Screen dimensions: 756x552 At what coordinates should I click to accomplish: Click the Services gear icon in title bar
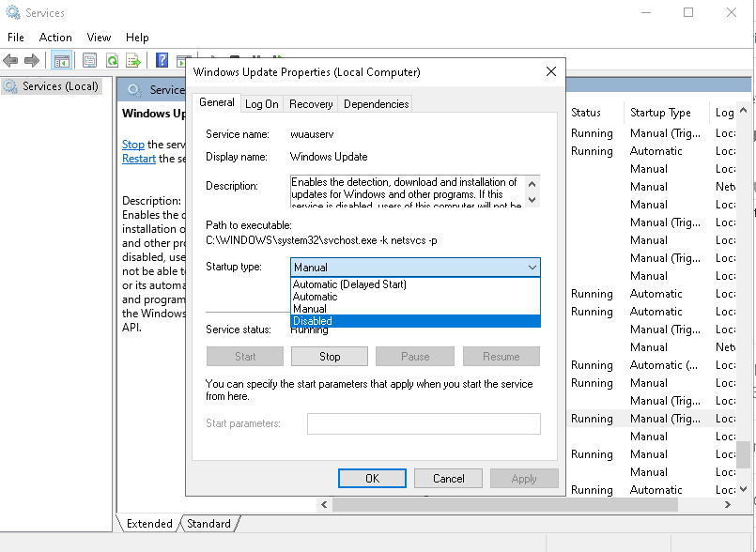click(13, 12)
